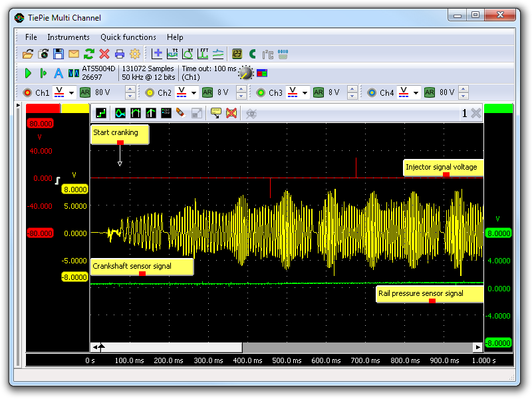Adjust Ch4 80 V range stepper
This screenshot has height=399, width=532.
coord(463,92)
